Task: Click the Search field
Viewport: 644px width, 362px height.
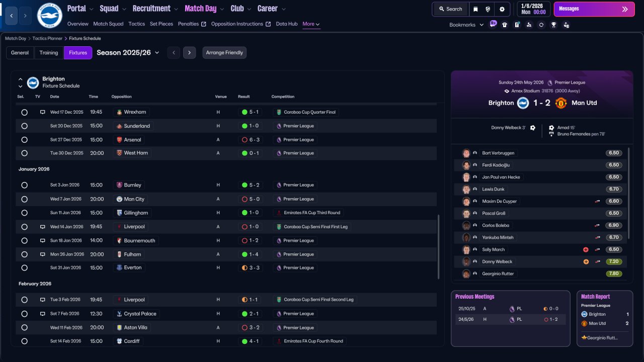Action: pos(450,9)
